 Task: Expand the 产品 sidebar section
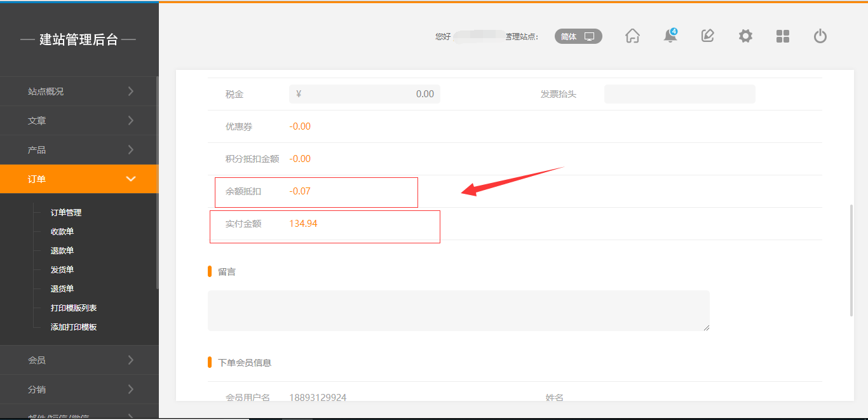pyautogui.click(x=79, y=150)
